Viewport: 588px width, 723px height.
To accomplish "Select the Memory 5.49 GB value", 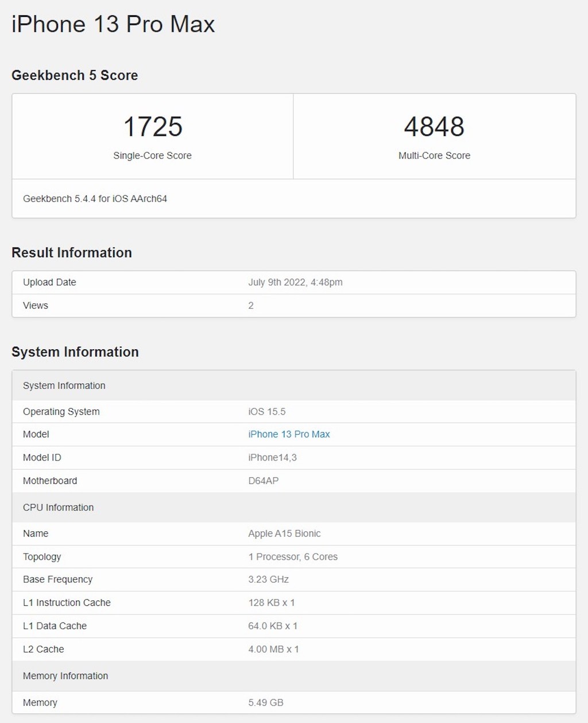I will (265, 702).
